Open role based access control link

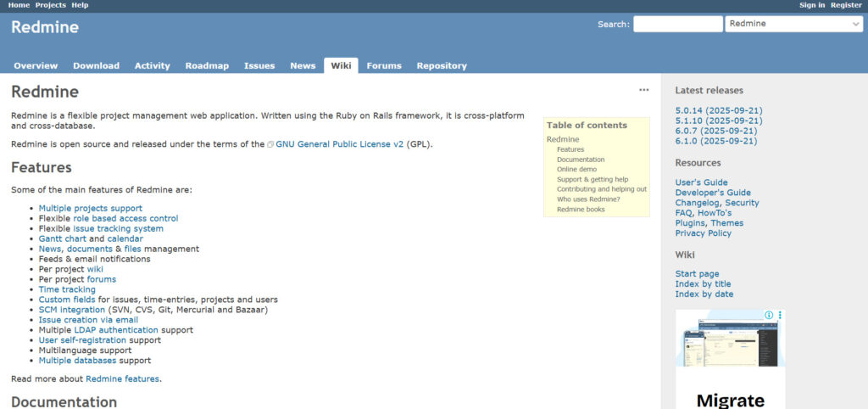(125, 218)
